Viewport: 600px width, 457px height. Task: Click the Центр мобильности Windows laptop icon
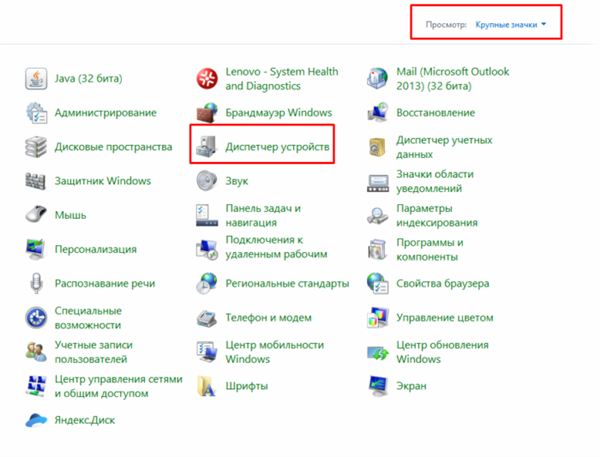click(x=207, y=352)
